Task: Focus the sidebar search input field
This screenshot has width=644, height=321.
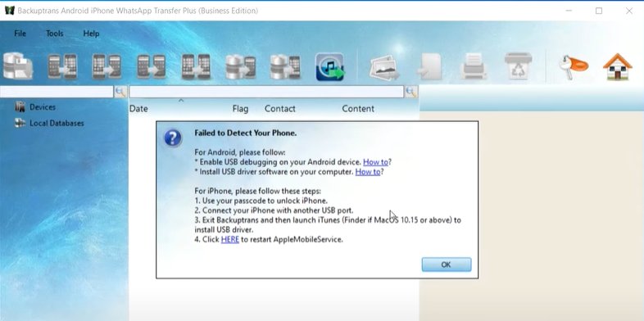Action: (x=57, y=92)
